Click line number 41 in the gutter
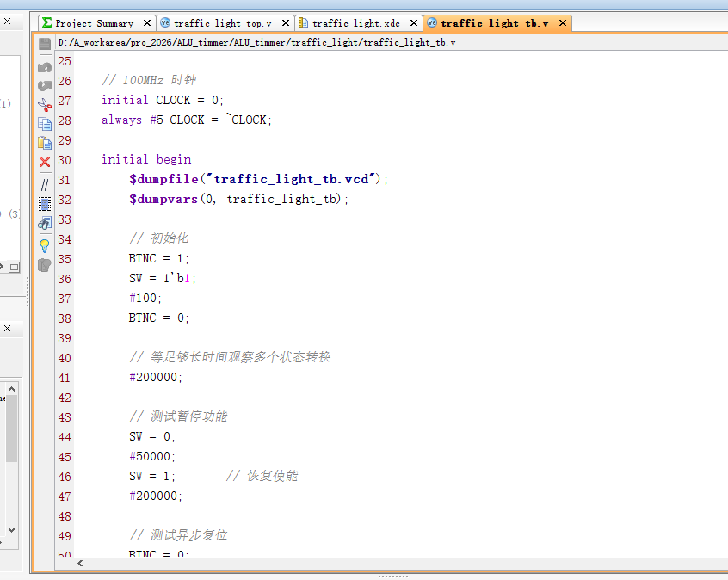The image size is (728, 580). (x=65, y=378)
